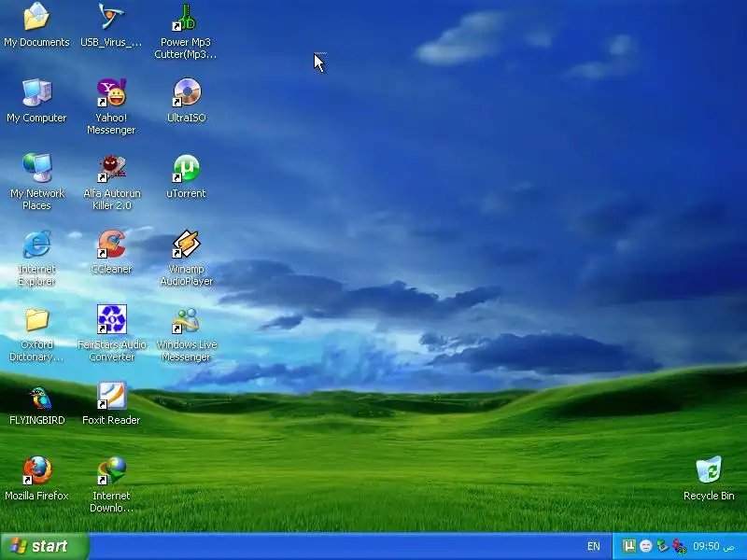Screen dimensions: 747x560
Task: Click the EN language bar indicator
Action: tap(594, 546)
